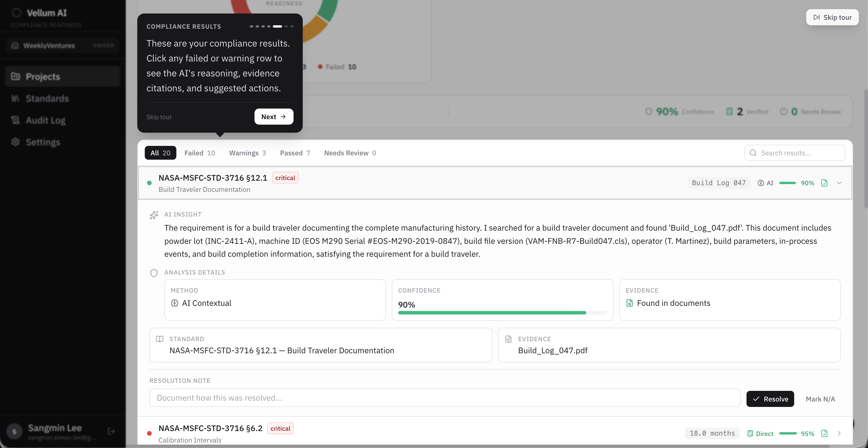The height and width of the screenshot is (448, 868).
Task: Open Audit Log in the sidebar
Action: click(x=63, y=120)
